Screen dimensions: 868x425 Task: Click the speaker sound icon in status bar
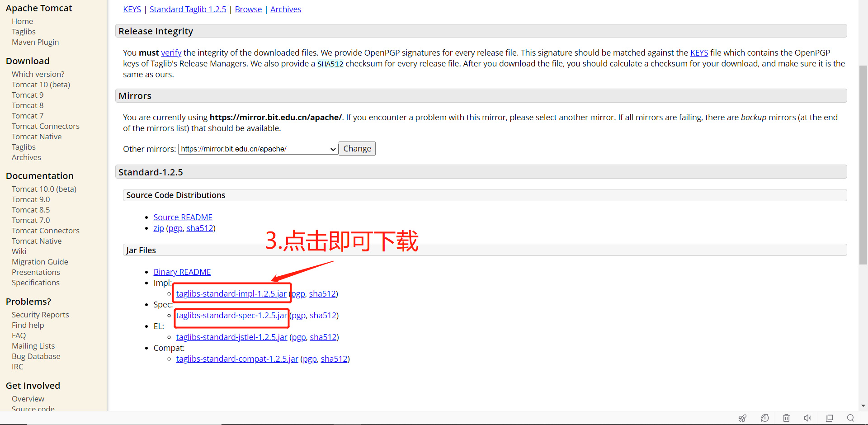tap(807, 418)
